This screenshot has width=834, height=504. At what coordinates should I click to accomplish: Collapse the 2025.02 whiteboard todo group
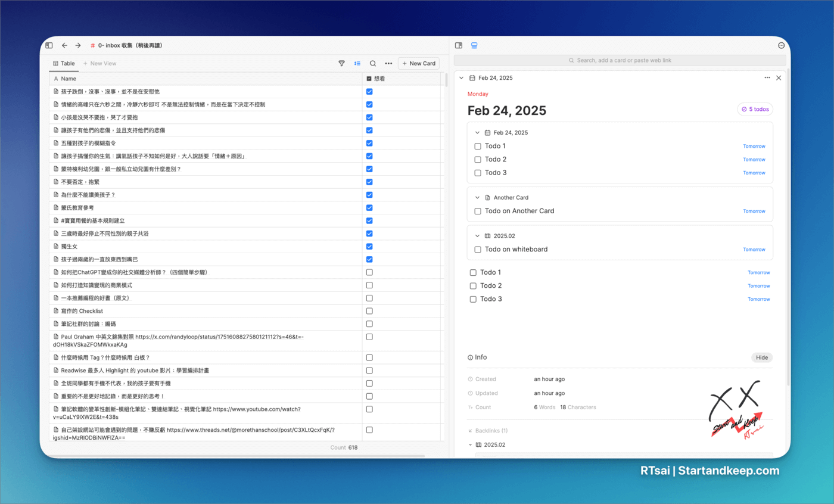pos(477,236)
